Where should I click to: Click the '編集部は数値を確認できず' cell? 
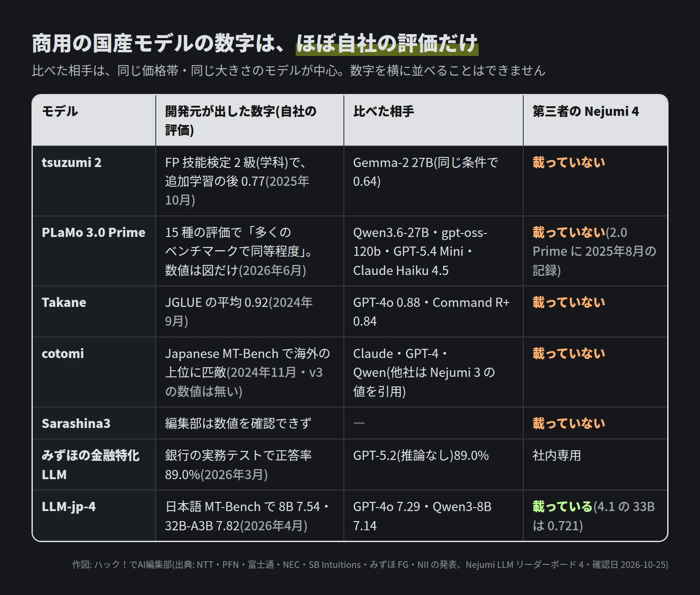(250, 423)
